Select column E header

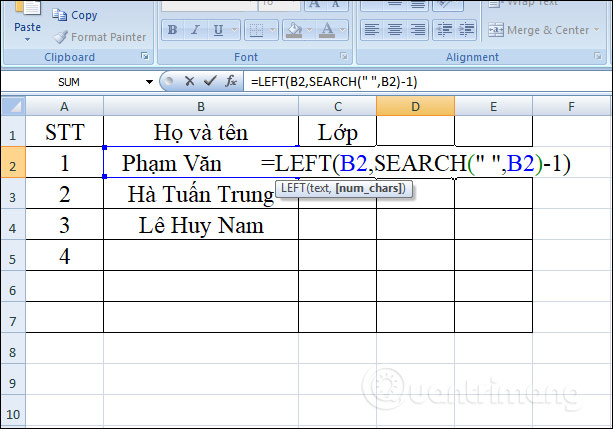pos(493,106)
